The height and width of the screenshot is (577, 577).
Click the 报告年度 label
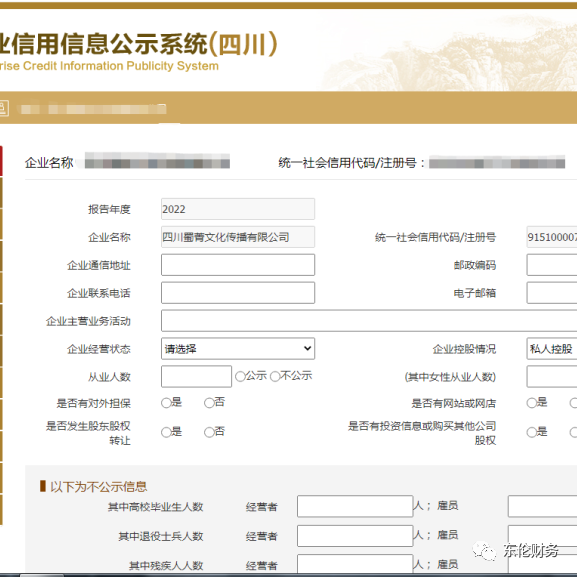point(109,209)
